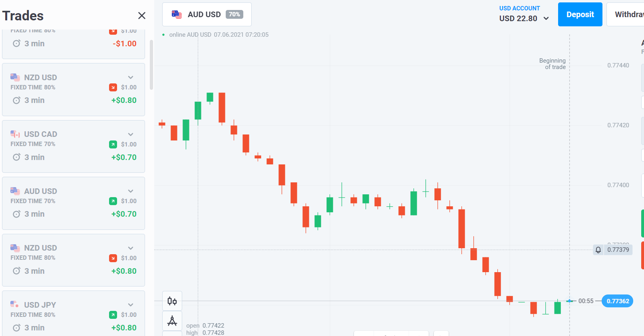Screen dimensions: 644x336
Task: Click the green up arrow on the USD CAD trade
Action: click(x=113, y=144)
